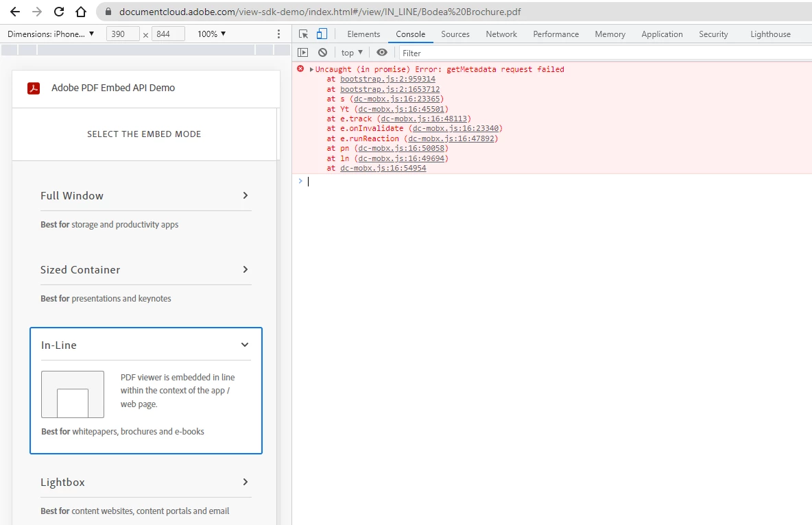
Task: Open link bootstrap.js:2:959314
Action: coord(387,80)
